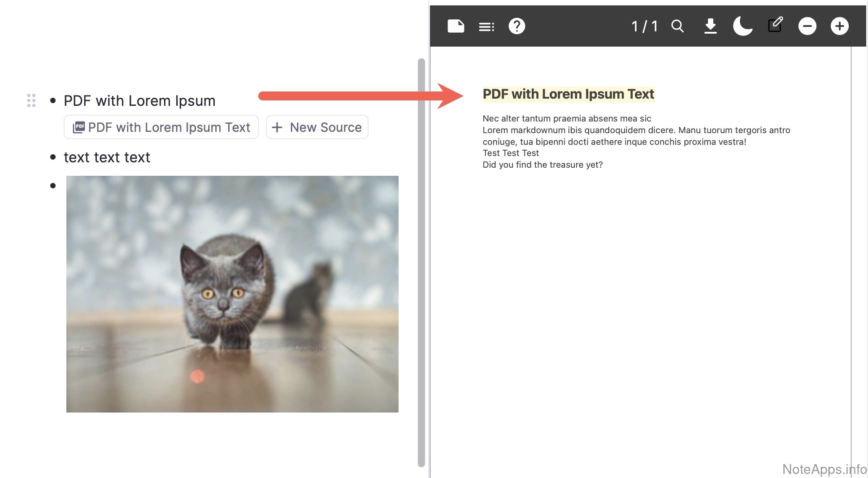Zoom in with the plus button
868x478 pixels.
coord(839,26)
